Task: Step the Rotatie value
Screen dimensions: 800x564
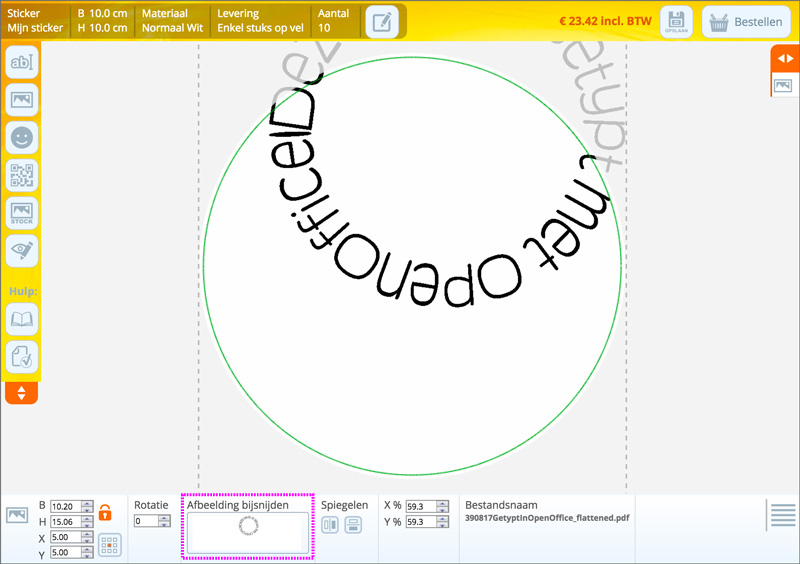Action: tap(164, 521)
